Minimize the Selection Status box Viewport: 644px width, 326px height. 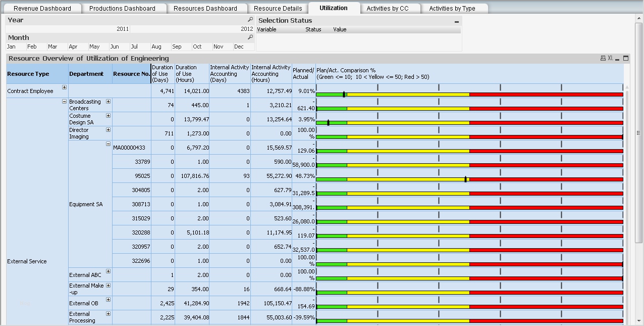457,21
